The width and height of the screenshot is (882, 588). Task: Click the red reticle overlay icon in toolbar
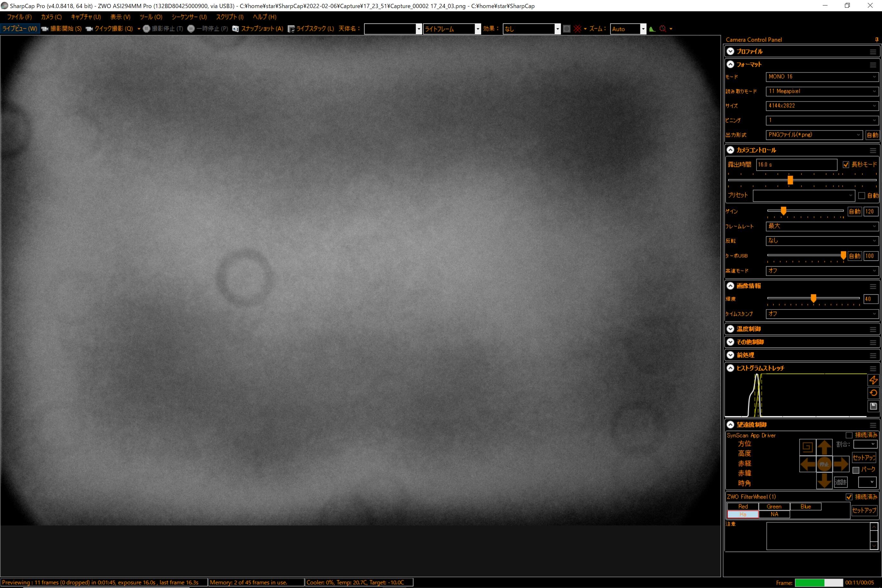pos(577,29)
